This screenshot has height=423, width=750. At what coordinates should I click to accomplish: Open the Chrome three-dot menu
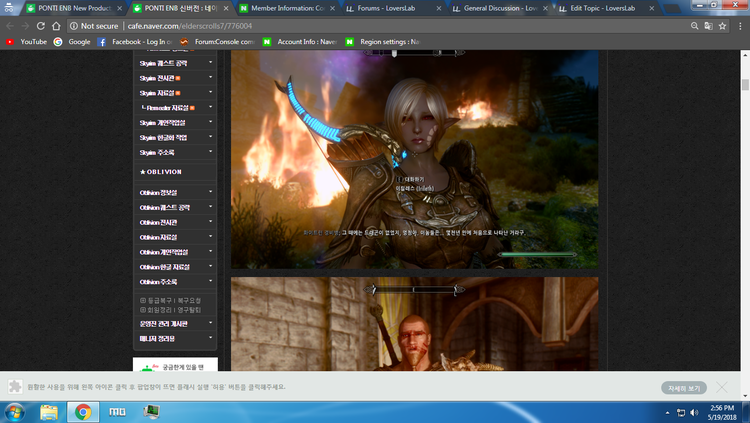740,26
